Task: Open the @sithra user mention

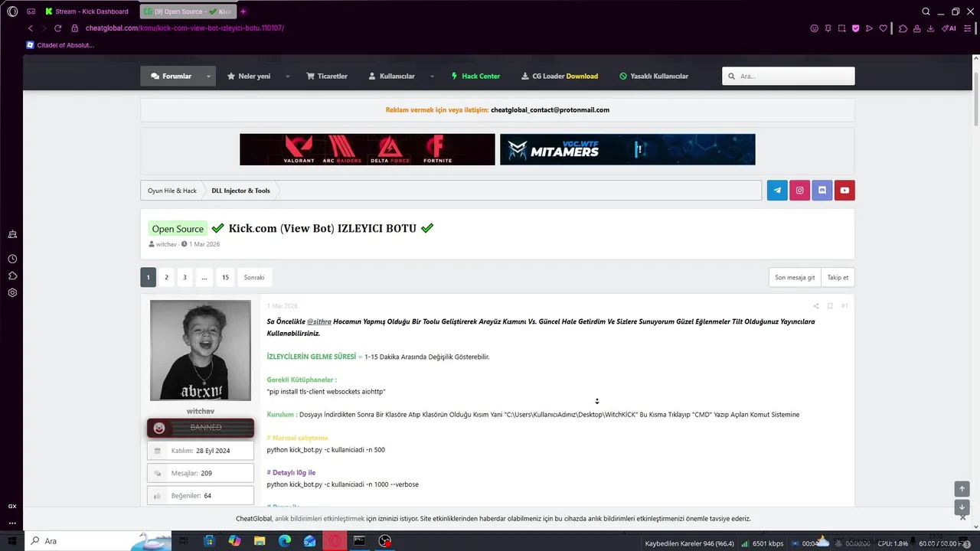Action: (318, 321)
